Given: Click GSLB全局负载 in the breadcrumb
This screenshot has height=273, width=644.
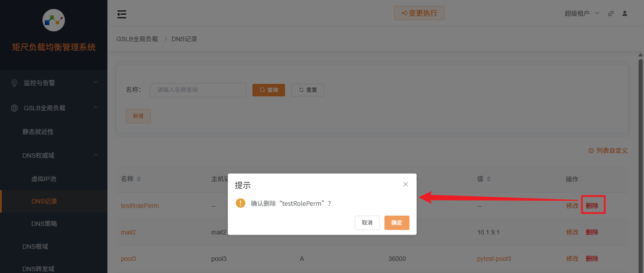Looking at the screenshot, I should pos(137,39).
